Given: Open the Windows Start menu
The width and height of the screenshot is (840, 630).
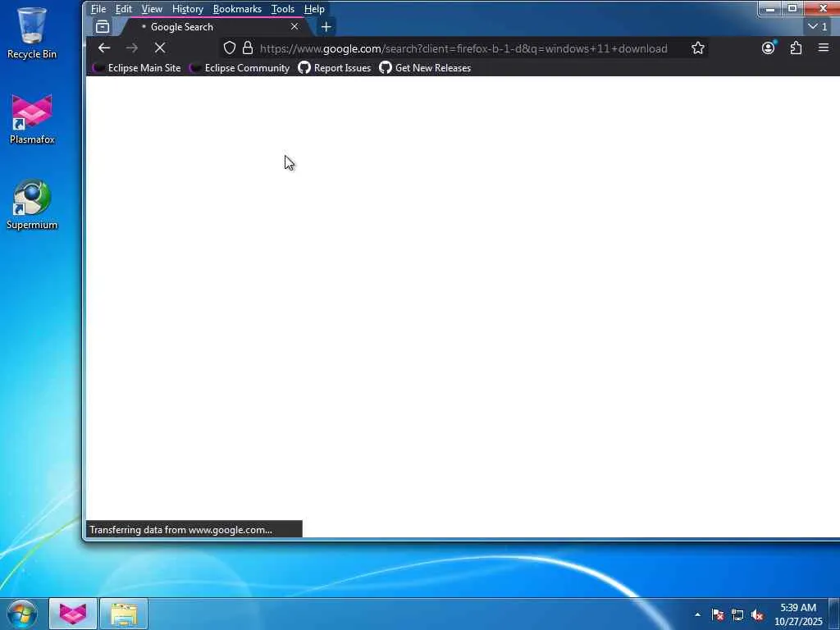Looking at the screenshot, I should click(22, 614).
